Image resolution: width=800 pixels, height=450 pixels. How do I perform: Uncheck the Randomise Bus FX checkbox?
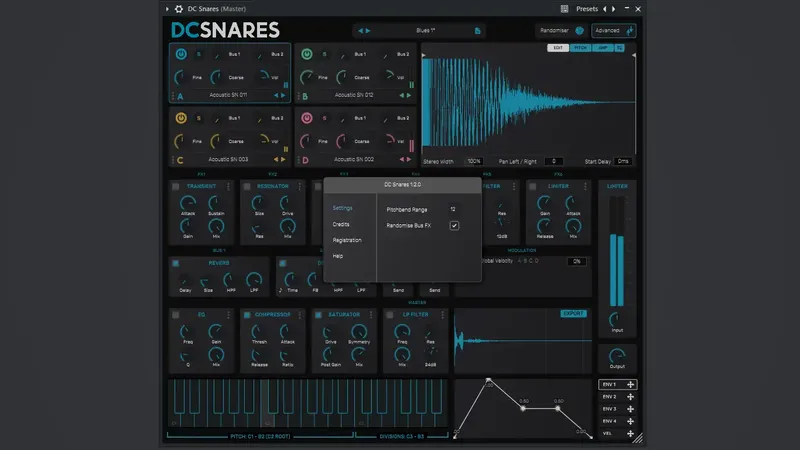click(x=454, y=226)
